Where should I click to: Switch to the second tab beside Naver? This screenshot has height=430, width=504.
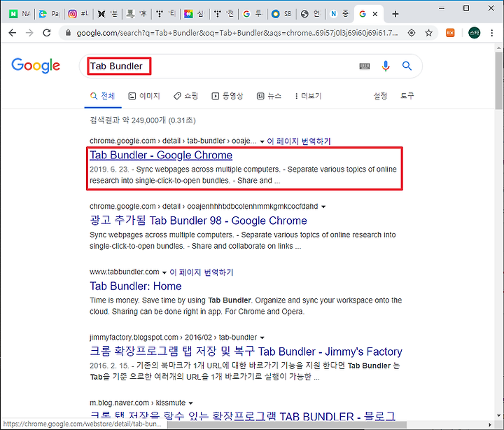48,14
